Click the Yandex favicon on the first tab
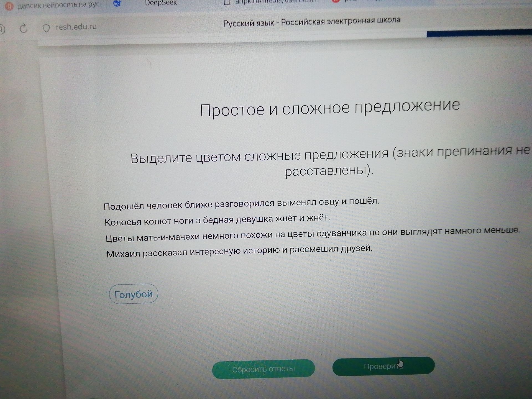The image size is (532, 399). pyautogui.click(x=9, y=7)
